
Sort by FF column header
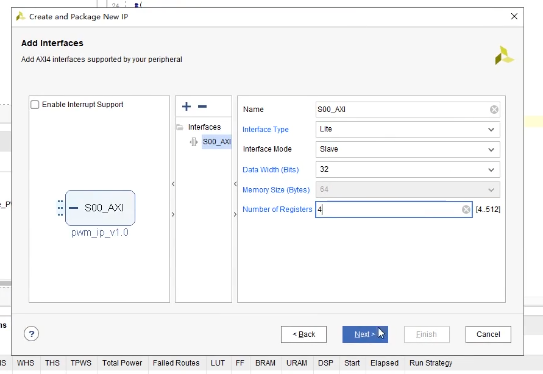click(240, 363)
